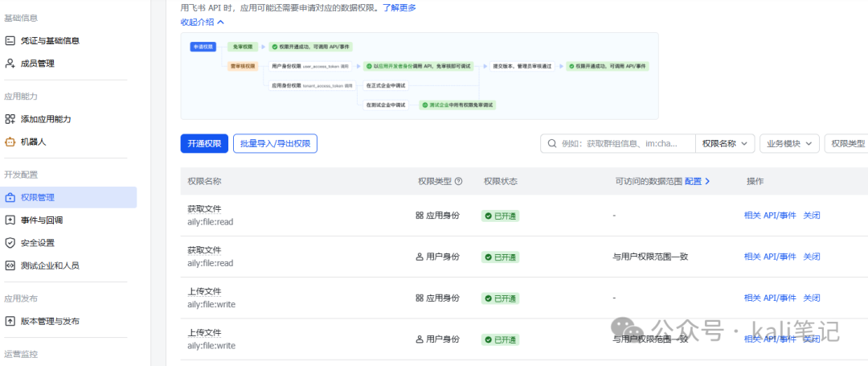Click 应用身份 icon in first aily:file:write row
The image size is (868, 366).
pyautogui.click(x=419, y=298)
